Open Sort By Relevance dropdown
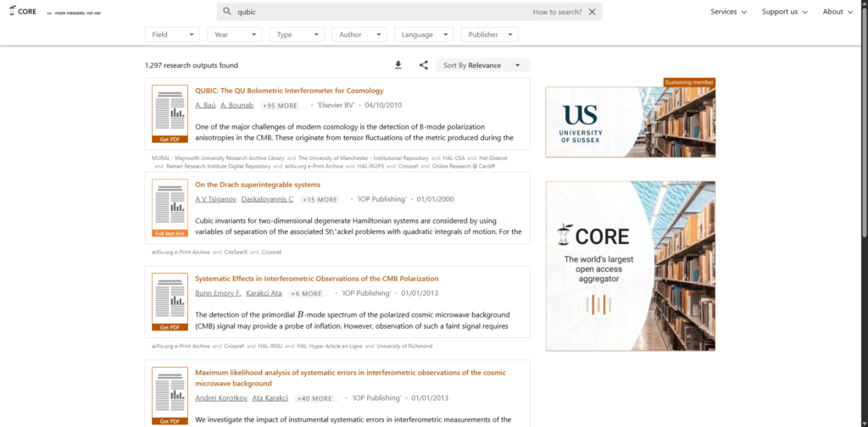 pyautogui.click(x=483, y=65)
